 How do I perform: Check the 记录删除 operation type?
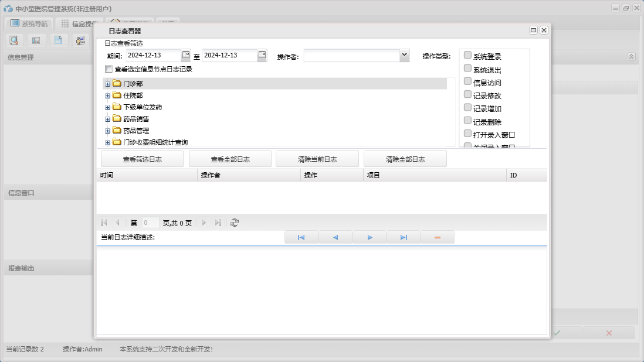tap(467, 121)
